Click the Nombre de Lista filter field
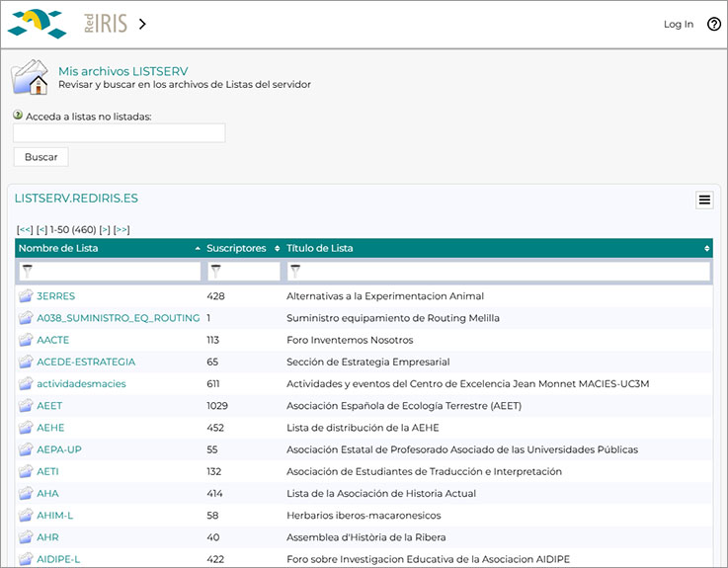This screenshot has height=568, width=728. pos(110,272)
